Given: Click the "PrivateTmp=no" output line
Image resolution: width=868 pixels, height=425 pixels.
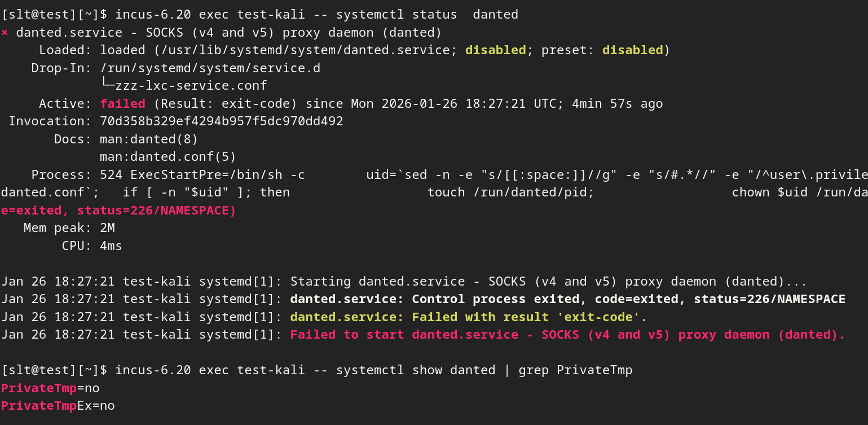Looking at the screenshot, I should click(x=50, y=388).
